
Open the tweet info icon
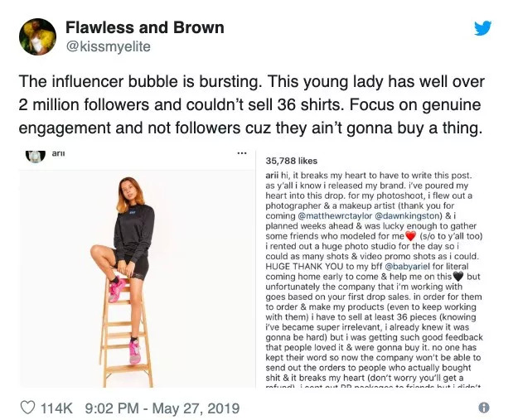click(483, 408)
